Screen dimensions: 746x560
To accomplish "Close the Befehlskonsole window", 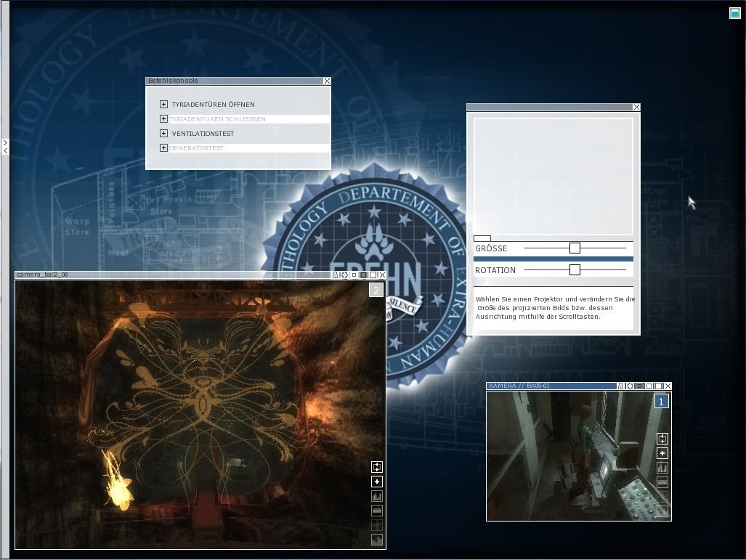I will 327,81.
